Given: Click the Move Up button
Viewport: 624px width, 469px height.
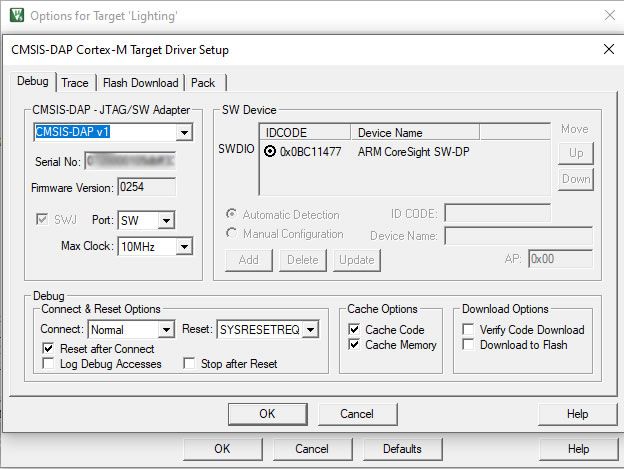Looking at the screenshot, I should tap(576, 153).
